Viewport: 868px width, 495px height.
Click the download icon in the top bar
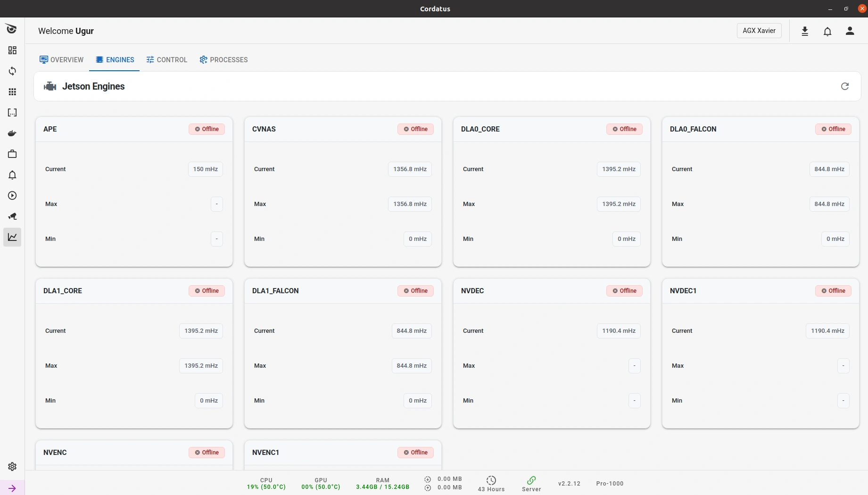805,31
